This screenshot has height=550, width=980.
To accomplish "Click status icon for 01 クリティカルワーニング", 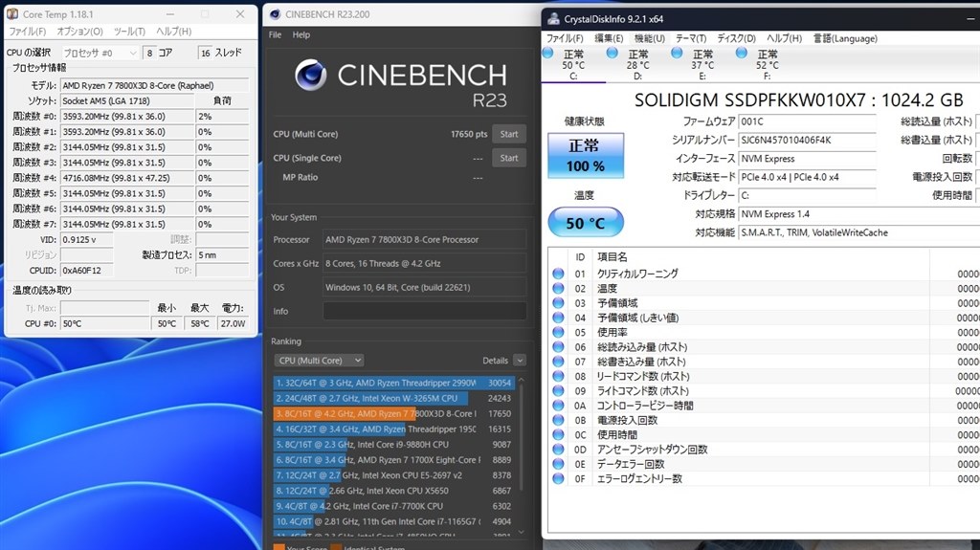I will click(x=558, y=274).
